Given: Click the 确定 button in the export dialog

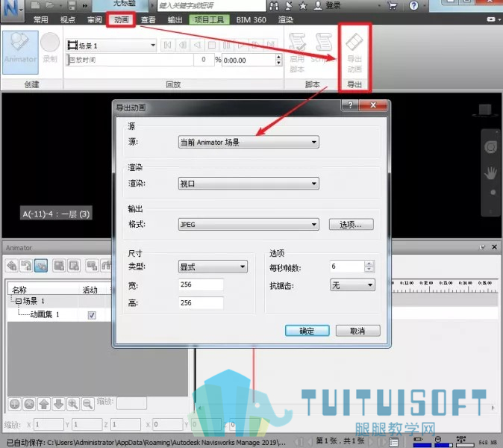Looking at the screenshot, I should pyautogui.click(x=307, y=331).
